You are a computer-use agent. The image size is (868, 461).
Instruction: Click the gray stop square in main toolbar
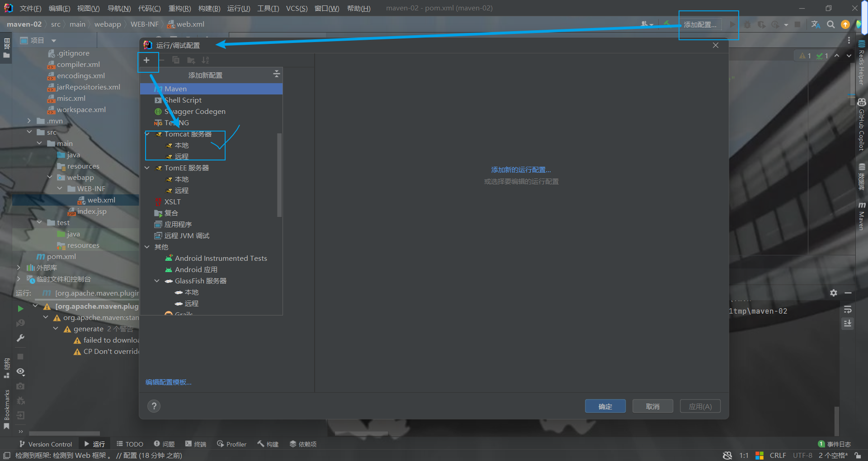[798, 24]
